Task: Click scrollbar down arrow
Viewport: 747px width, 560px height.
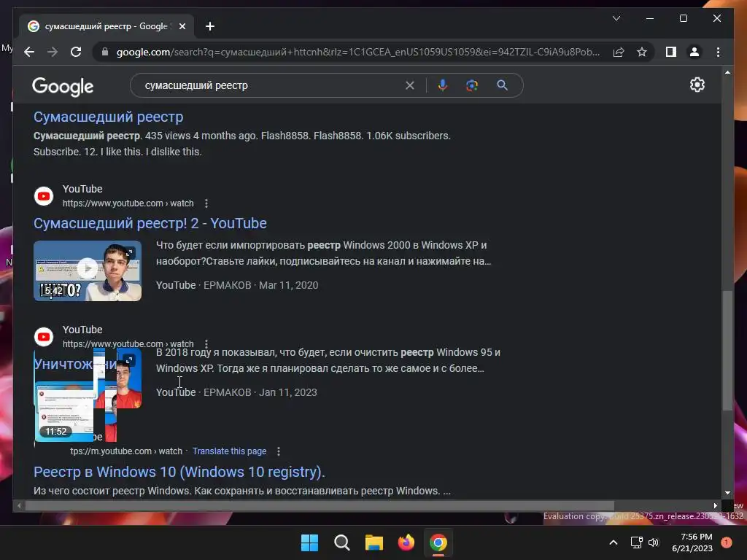Action: point(727,494)
